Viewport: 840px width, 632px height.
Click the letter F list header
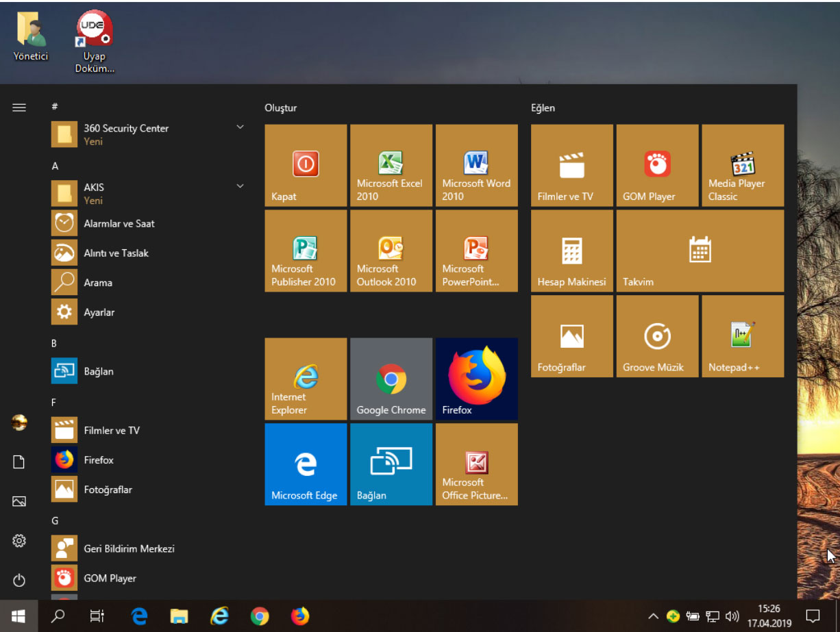(x=54, y=402)
